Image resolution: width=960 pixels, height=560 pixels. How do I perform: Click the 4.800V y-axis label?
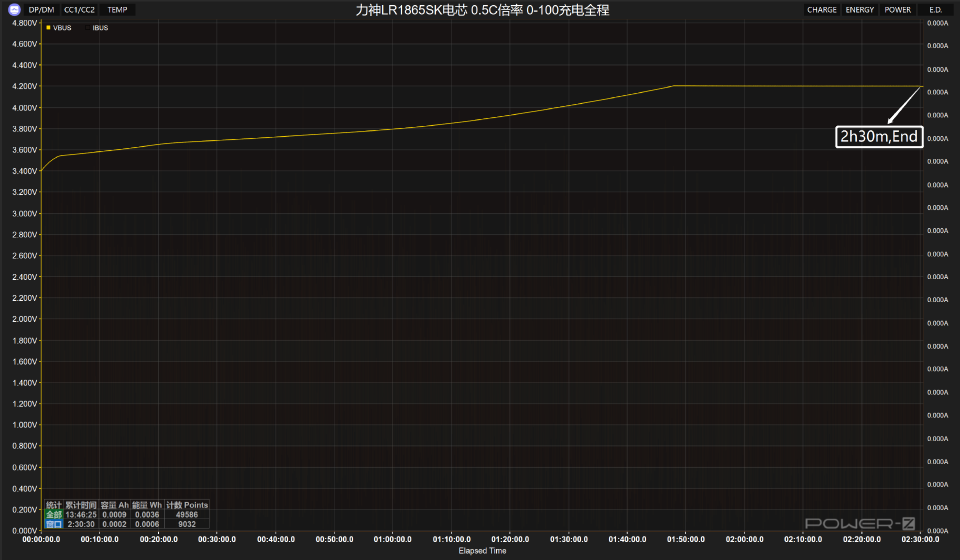24,23
